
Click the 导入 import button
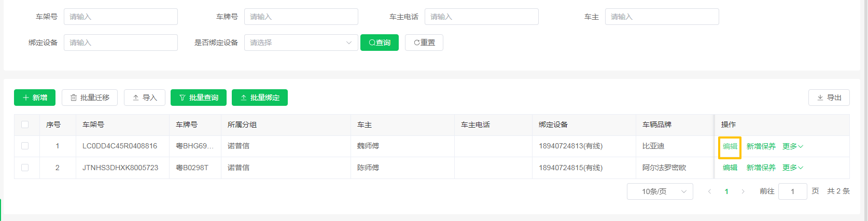(145, 98)
